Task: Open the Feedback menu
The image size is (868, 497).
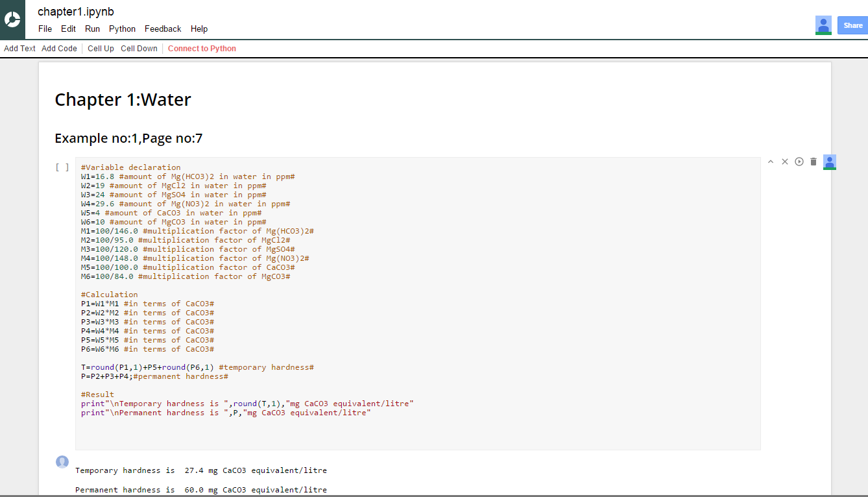Action: [x=163, y=29]
